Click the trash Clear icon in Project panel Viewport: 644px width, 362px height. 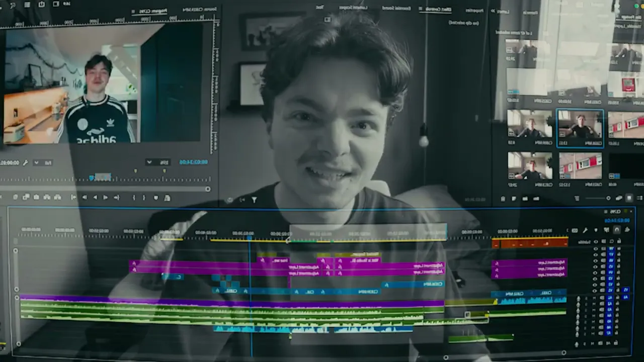tap(503, 199)
